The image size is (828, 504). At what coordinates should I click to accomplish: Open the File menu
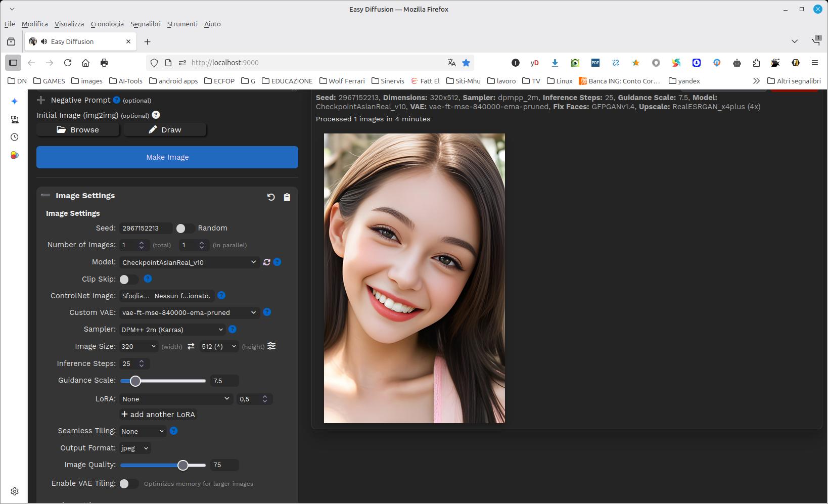(x=10, y=24)
